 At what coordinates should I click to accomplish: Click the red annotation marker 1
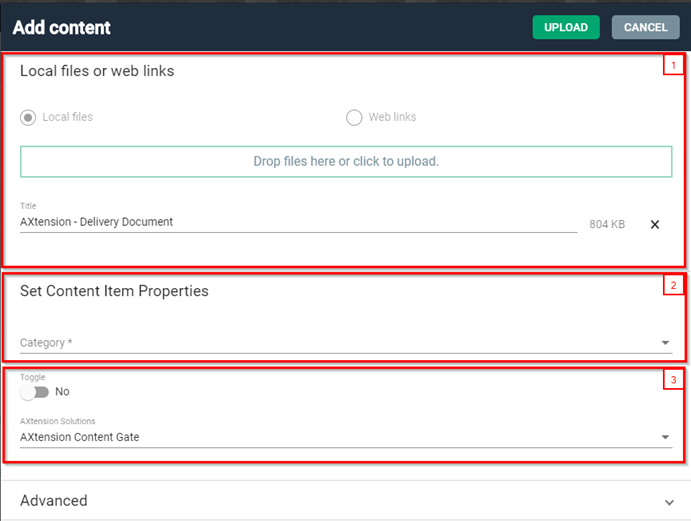pos(673,66)
